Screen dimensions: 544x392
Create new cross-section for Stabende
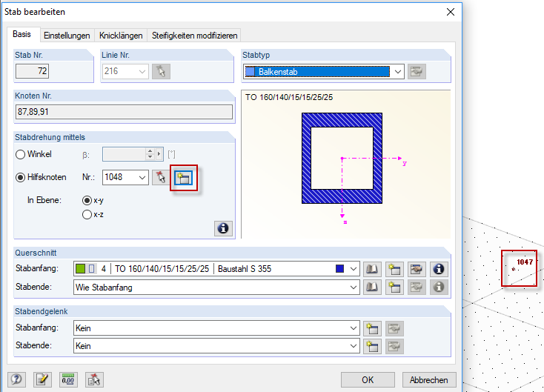[x=394, y=288]
